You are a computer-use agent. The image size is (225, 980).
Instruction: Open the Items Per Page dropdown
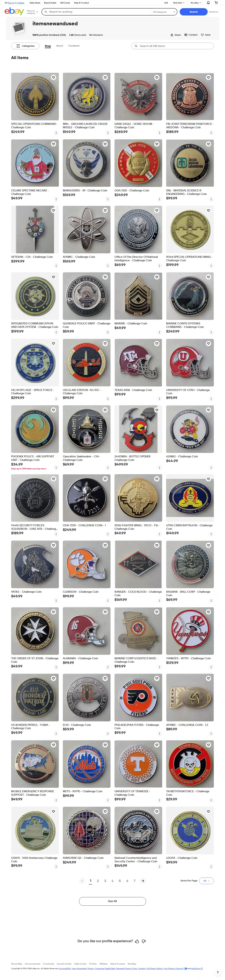(x=206, y=881)
